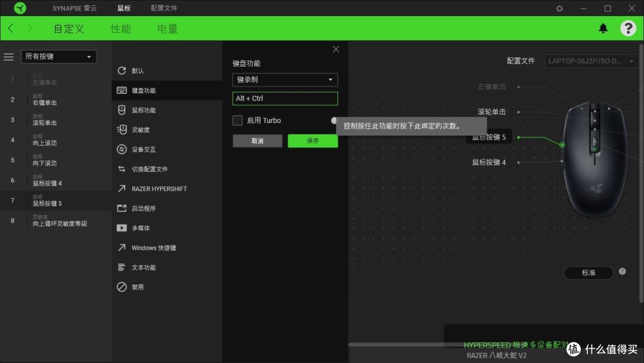Select the 设备交互 icon
This screenshot has height=363, width=644.
(x=122, y=149)
